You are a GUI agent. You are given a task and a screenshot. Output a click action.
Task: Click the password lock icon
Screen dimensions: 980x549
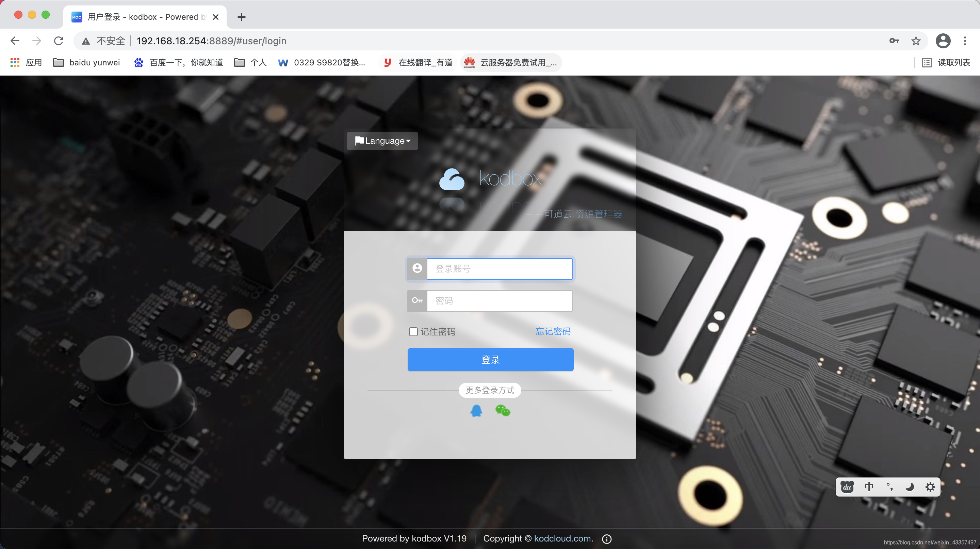tap(416, 300)
